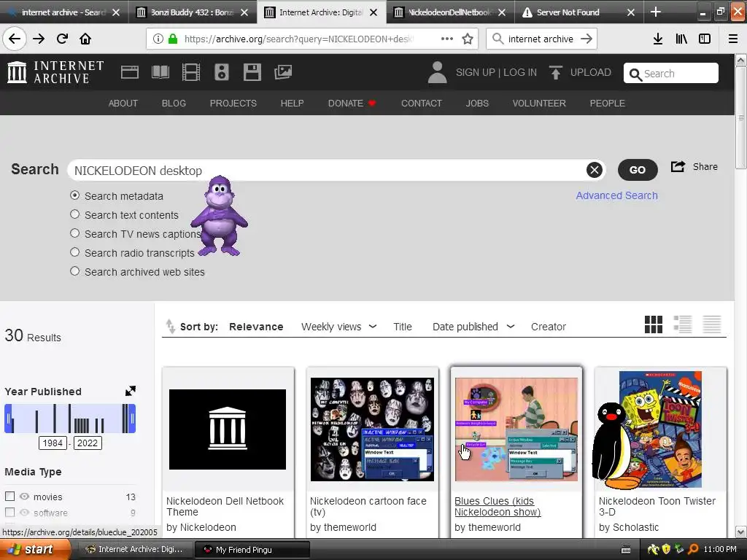Open the Texts book icon
The image size is (747, 560).
click(160, 72)
